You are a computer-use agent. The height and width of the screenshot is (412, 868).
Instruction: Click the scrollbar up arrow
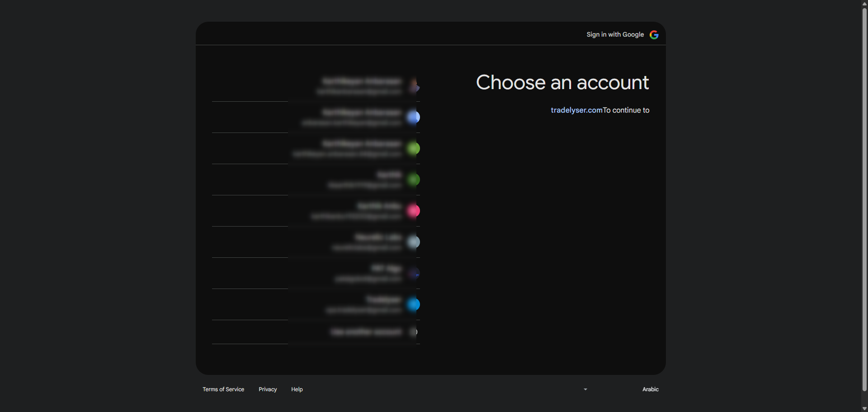pyautogui.click(x=864, y=4)
